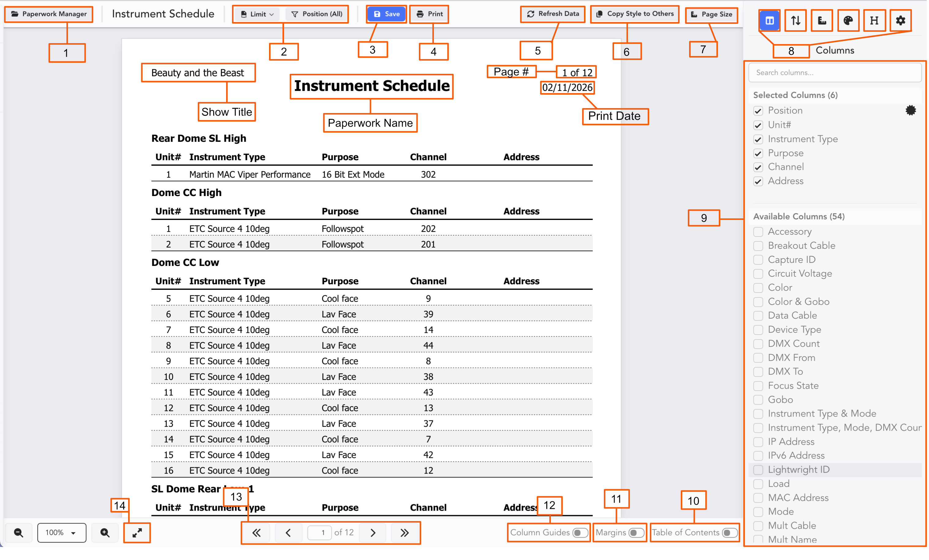This screenshot has height=560, width=929.
Task: Expand the Limit dropdown
Action: click(x=257, y=14)
